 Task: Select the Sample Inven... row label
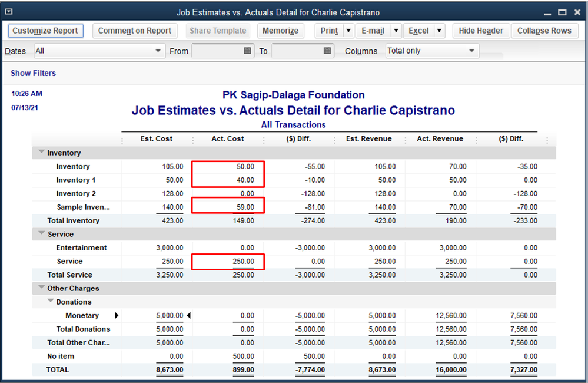pyautogui.click(x=83, y=207)
